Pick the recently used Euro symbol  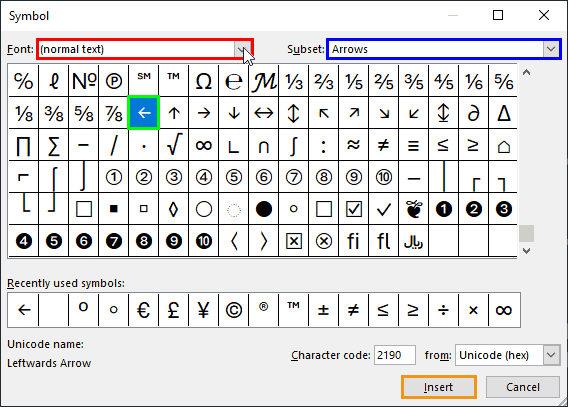144,310
